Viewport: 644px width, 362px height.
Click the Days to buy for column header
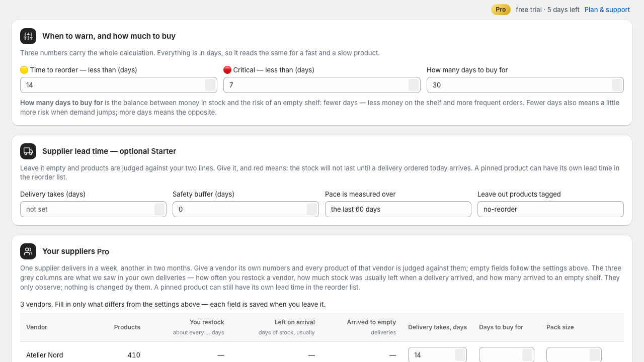(501, 327)
